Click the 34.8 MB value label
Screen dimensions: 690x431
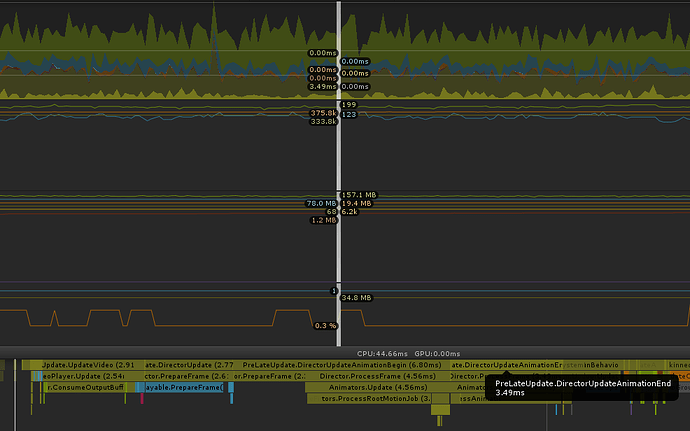356,298
